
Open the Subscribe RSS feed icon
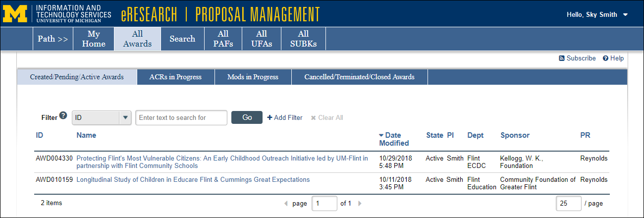pos(561,58)
